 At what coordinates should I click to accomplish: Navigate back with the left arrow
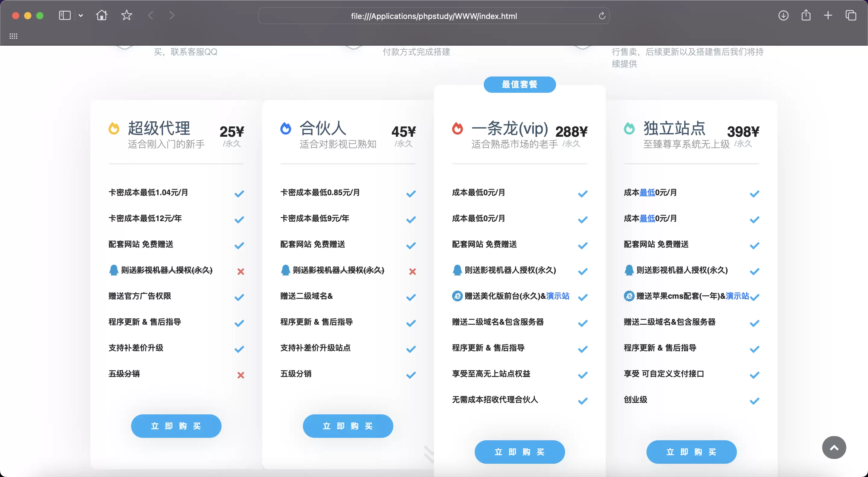[x=151, y=15]
